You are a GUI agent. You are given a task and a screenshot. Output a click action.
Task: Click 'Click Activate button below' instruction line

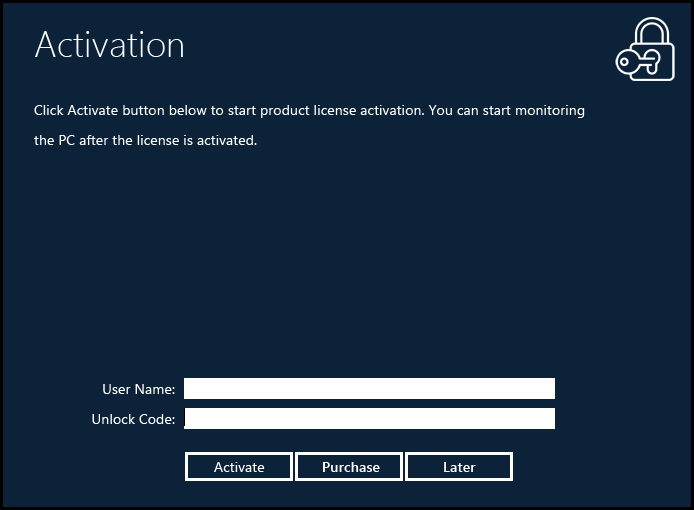pos(309,110)
